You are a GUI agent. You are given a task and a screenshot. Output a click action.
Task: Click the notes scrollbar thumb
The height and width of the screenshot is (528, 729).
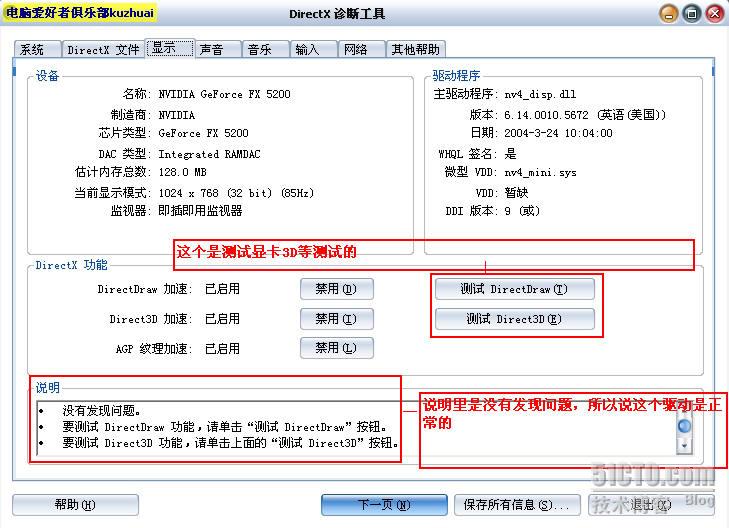click(x=684, y=426)
